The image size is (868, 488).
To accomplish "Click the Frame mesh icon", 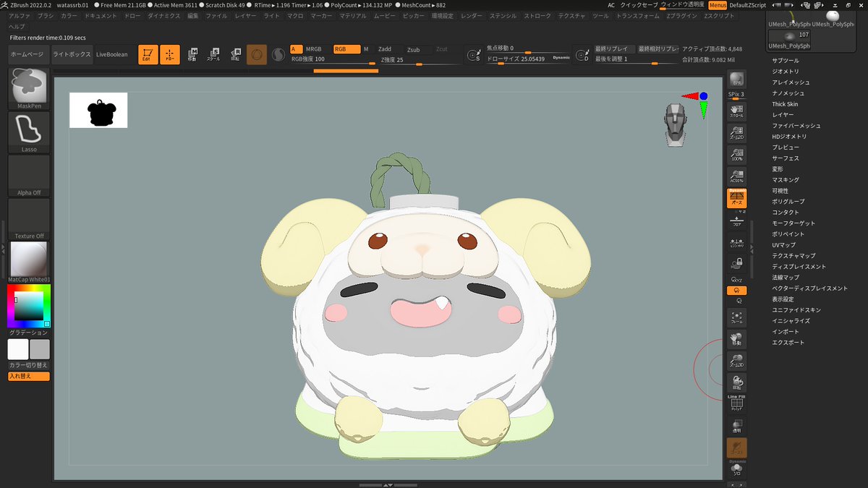I will coord(736,318).
